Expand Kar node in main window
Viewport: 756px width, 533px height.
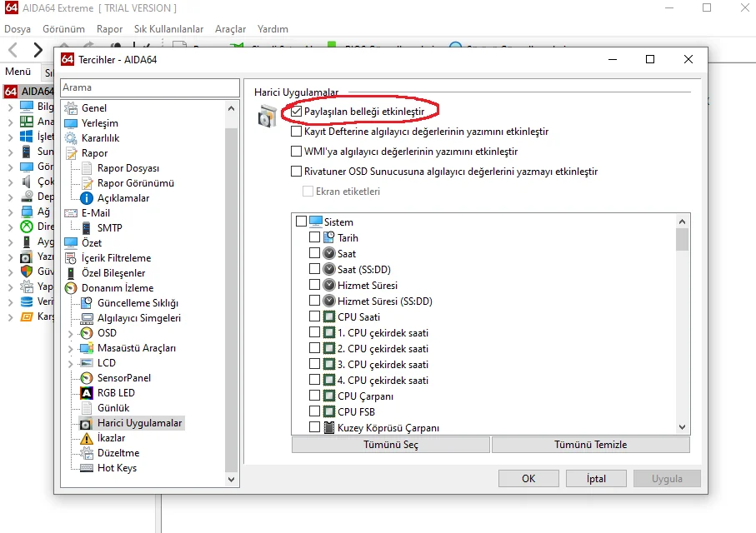coord(10,317)
